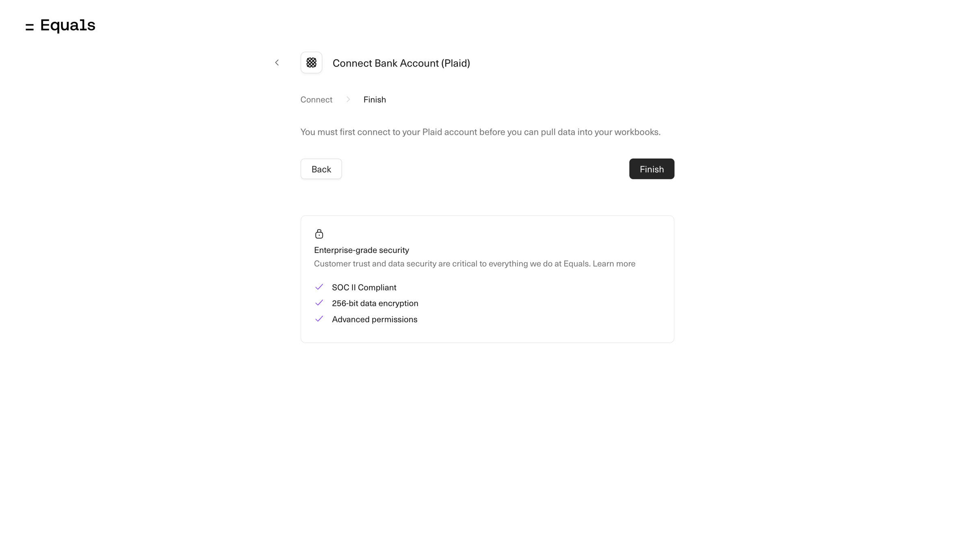Click the Advanced permissions text
975x560 pixels.
point(375,320)
